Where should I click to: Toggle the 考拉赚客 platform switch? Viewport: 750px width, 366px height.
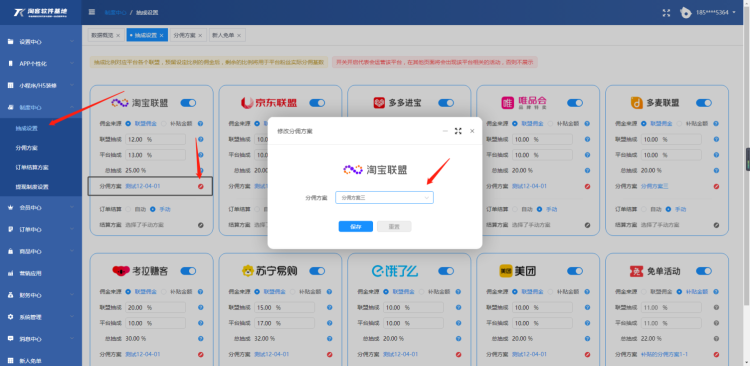pos(188,271)
